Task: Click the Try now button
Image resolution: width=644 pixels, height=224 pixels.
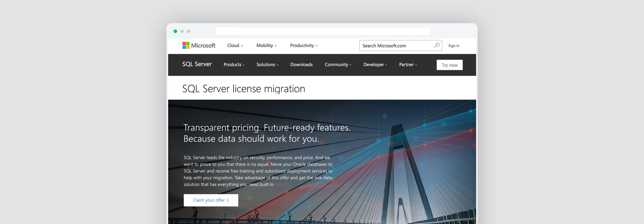Action: pyautogui.click(x=450, y=65)
